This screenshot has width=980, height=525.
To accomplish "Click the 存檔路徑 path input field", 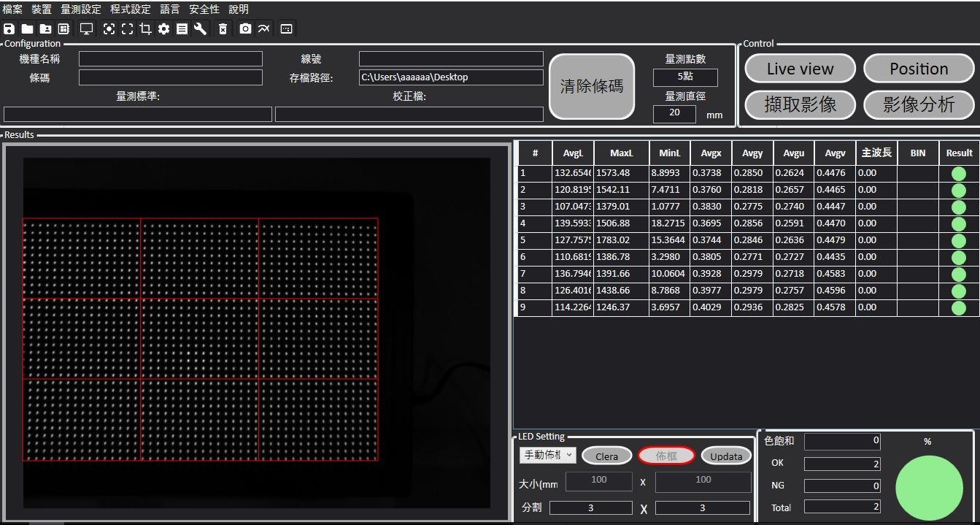I will 451,77.
